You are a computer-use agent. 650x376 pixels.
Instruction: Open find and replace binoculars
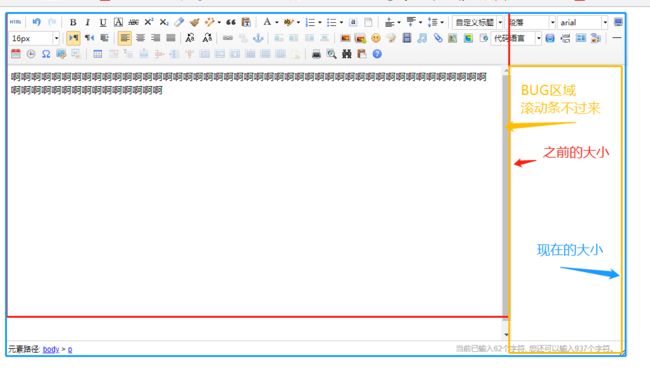coord(347,54)
